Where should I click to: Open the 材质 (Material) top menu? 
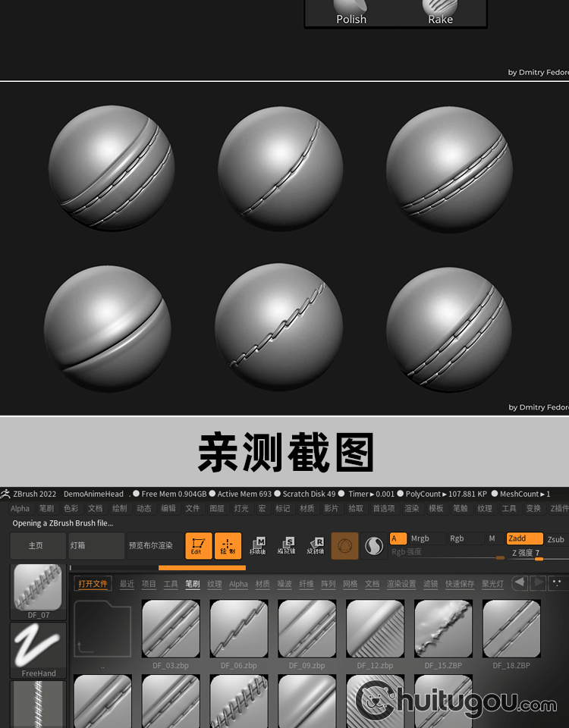[x=307, y=508]
